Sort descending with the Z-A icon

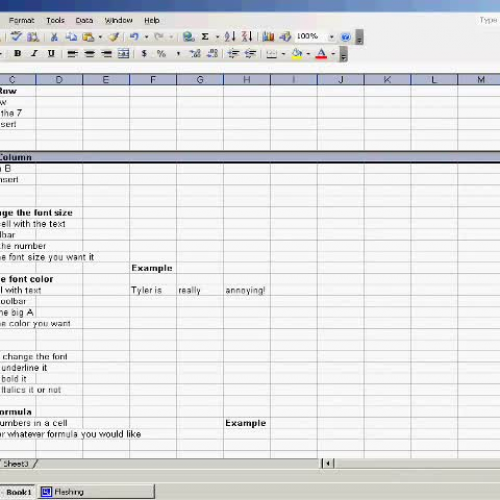(x=247, y=36)
